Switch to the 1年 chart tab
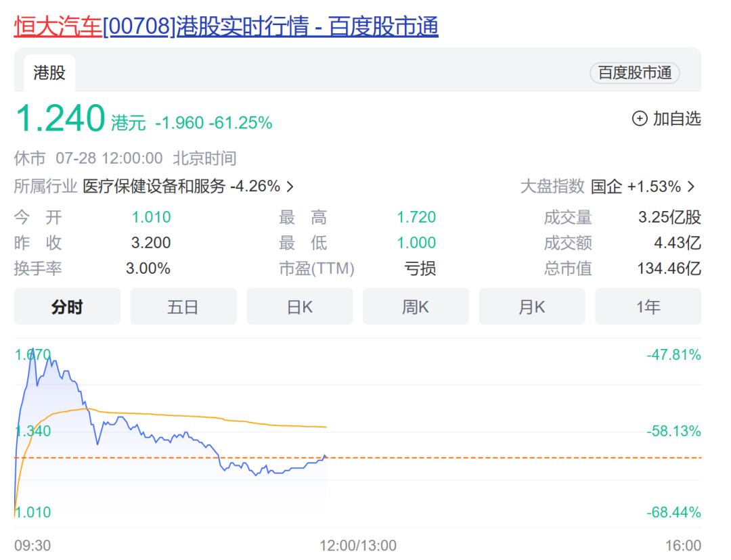Screen dimensions: 731x560 coord(648,306)
